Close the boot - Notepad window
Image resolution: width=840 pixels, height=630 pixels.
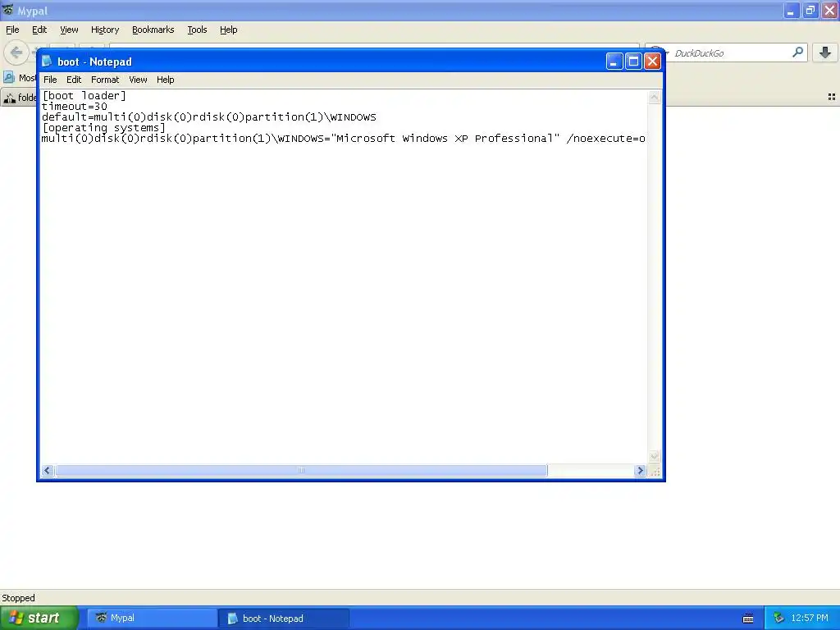(x=652, y=62)
